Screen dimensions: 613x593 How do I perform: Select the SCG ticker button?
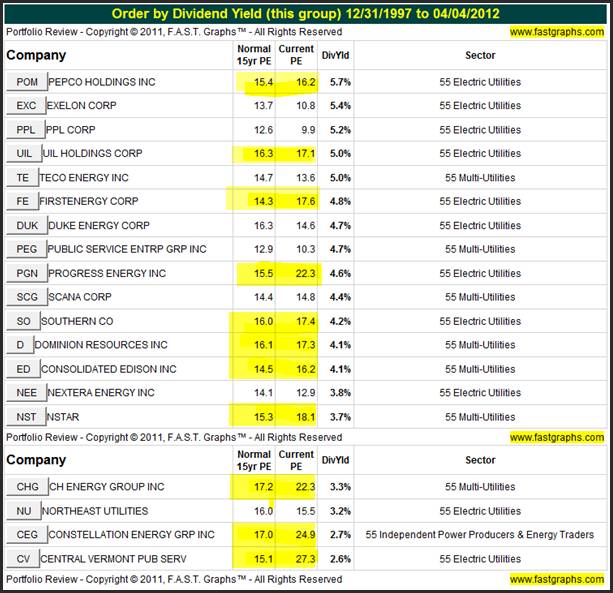[x=27, y=297]
